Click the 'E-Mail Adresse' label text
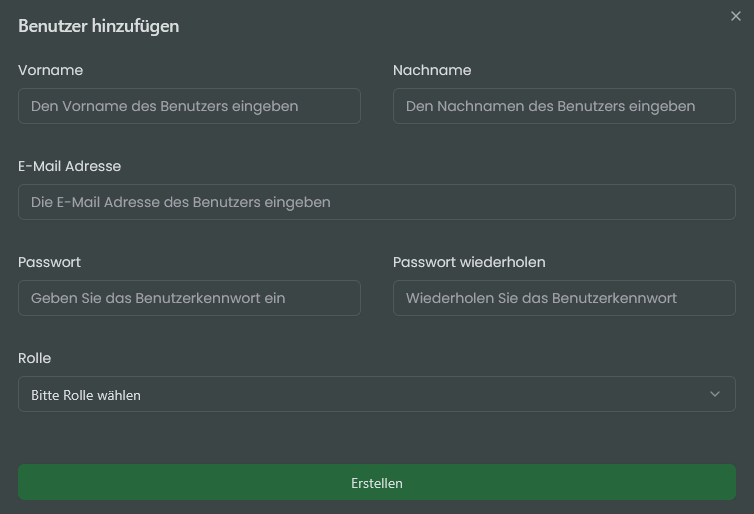Screen dimensions: 754x514 [x=69, y=166]
